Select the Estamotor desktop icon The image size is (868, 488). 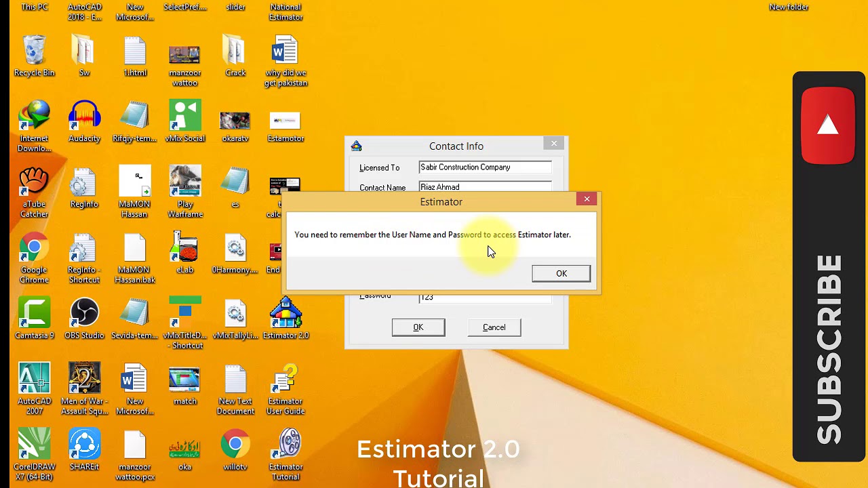(x=285, y=121)
